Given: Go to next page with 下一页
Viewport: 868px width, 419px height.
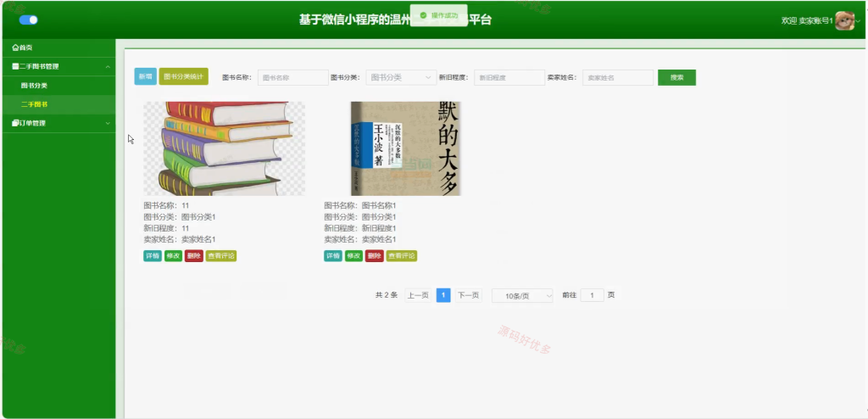Looking at the screenshot, I should pyautogui.click(x=468, y=295).
